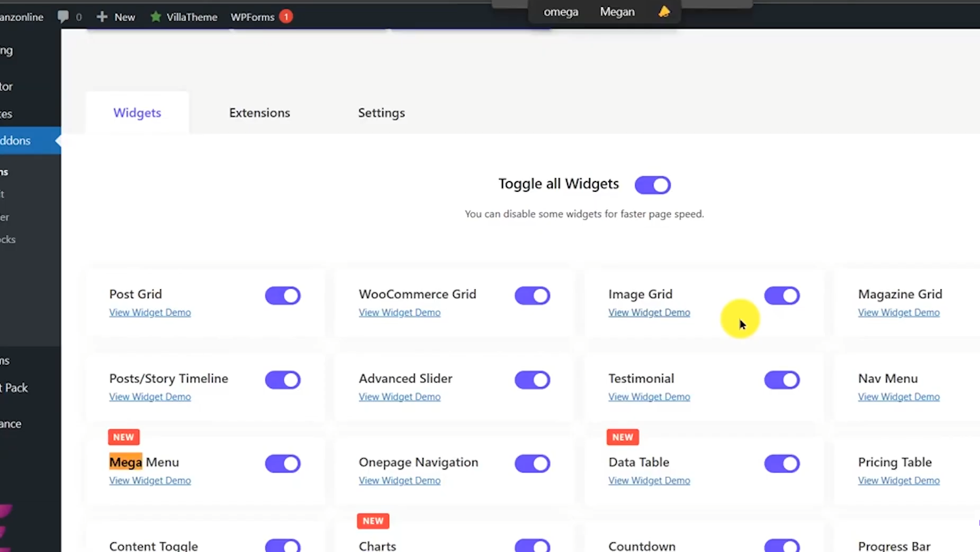Disable the WooCommerce Grid toggle
The width and height of the screenshot is (980, 552).
[x=532, y=296]
